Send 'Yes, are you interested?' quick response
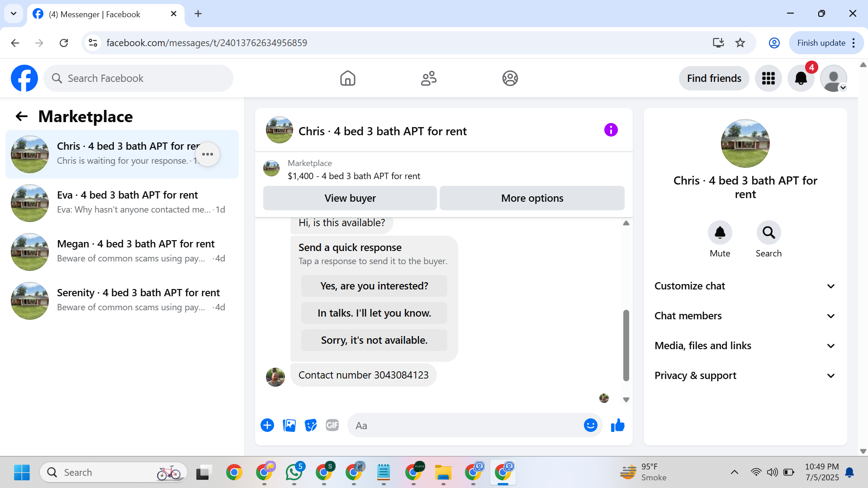 374,286
